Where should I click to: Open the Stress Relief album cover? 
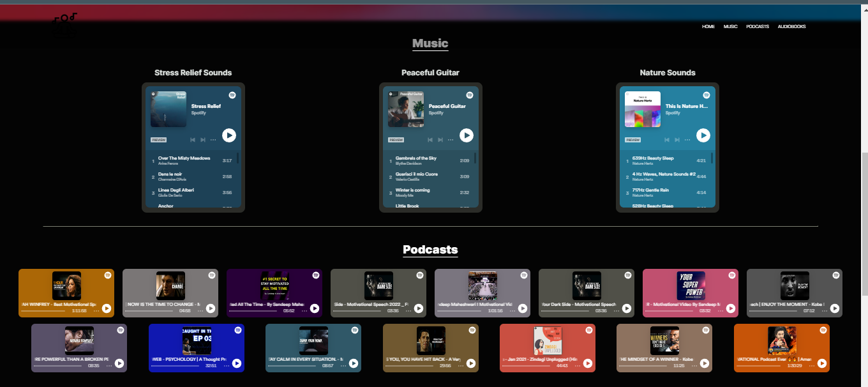coord(168,109)
